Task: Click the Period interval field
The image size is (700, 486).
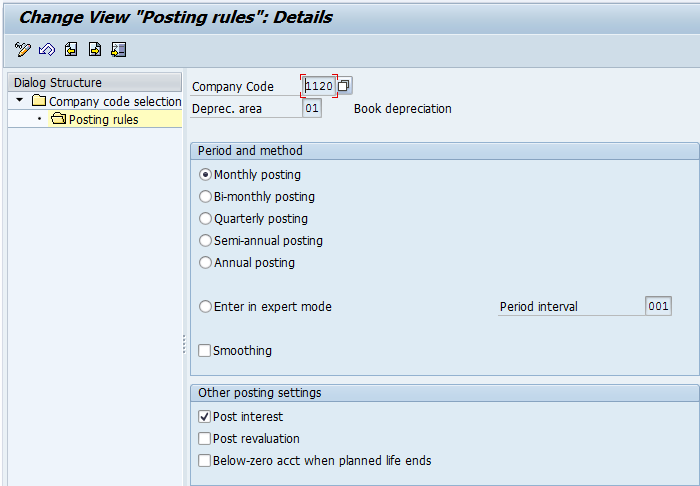Action: (658, 306)
